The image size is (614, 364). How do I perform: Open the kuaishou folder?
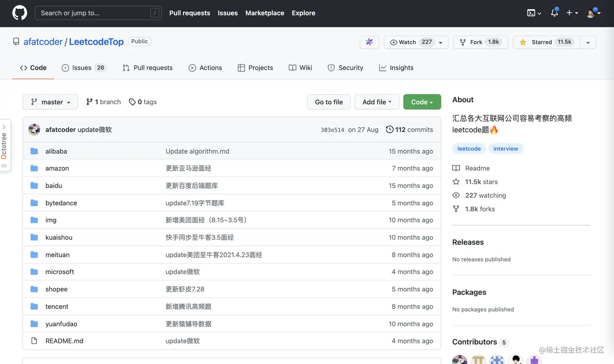[x=59, y=237]
